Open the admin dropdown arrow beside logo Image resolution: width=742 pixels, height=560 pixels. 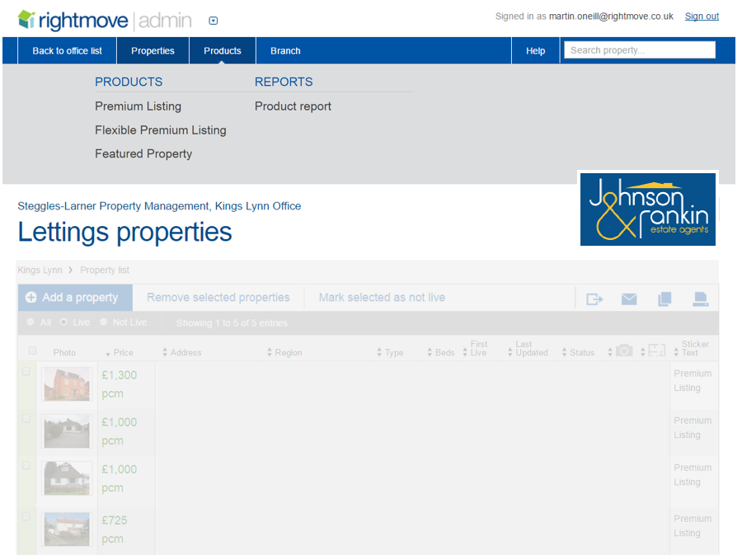[x=214, y=21]
